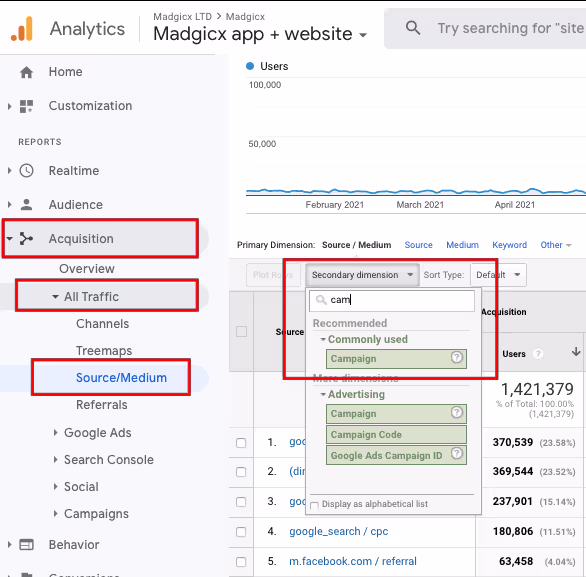Click the Madgicx LTD breadcrumb
Screen dimensions: 586x577
(182, 17)
